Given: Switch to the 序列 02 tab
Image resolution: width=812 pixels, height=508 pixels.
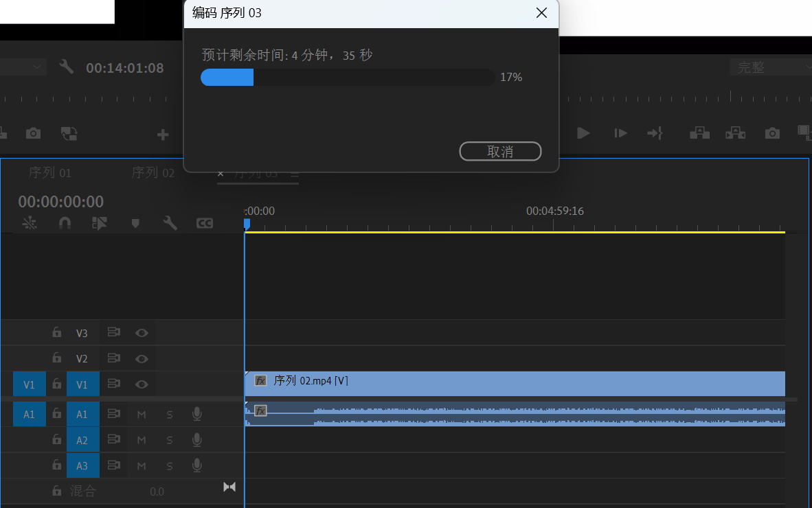Looking at the screenshot, I should (153, 172).
